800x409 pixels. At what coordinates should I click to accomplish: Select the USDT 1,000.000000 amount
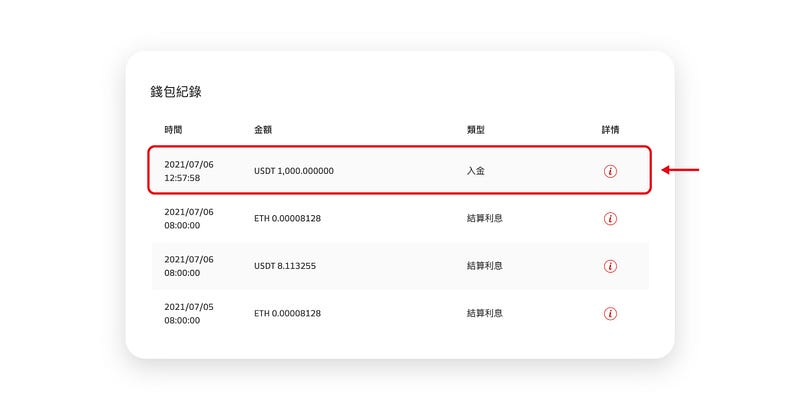pyautogui.click(x=294, y=171)
